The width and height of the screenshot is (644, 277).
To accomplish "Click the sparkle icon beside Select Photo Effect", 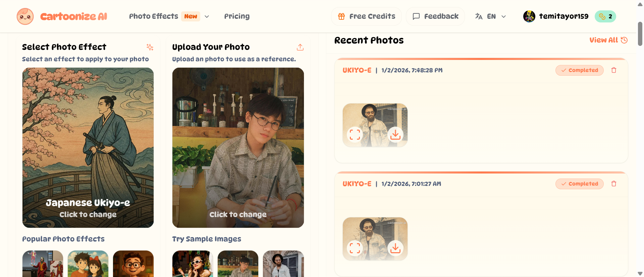I will (150, 47).
